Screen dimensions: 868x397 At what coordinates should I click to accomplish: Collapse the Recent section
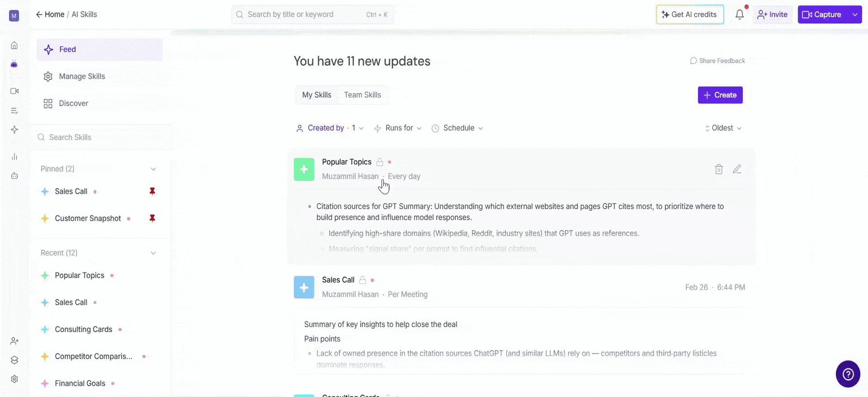tap(153, 253)
